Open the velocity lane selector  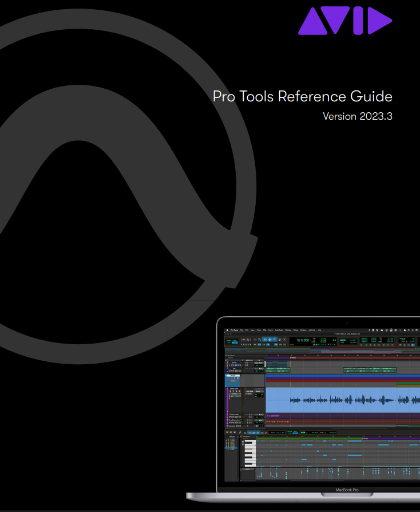(x=248, y=469)
